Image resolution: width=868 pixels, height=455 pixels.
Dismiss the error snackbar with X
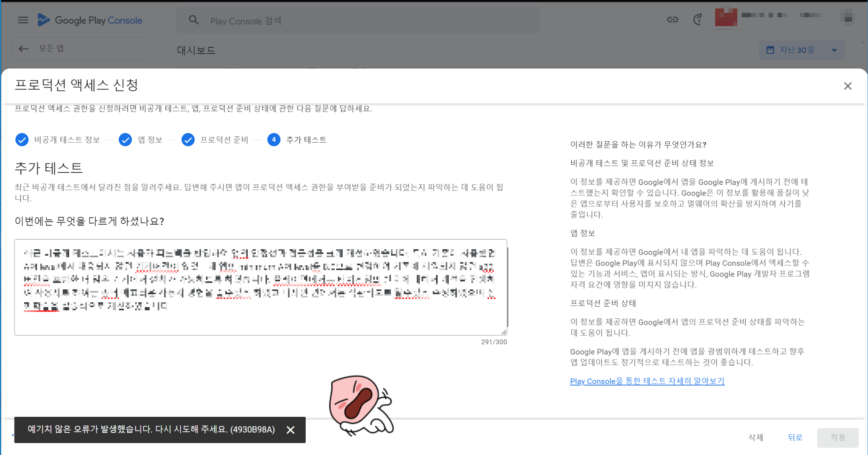coord(290,430)
